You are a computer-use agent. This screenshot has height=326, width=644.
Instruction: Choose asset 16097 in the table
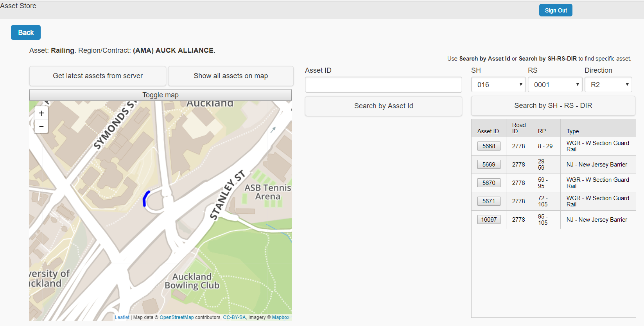(488, 220)
